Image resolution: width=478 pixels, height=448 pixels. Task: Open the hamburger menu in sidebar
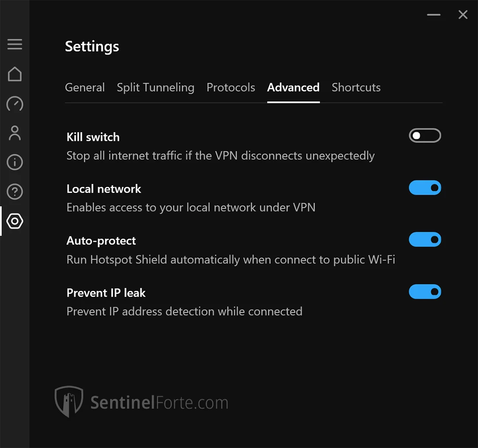coord(15,44)
